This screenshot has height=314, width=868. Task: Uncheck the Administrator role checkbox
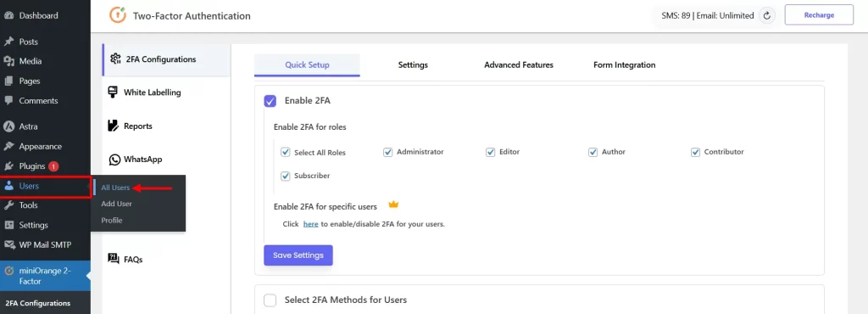(388, 152)
